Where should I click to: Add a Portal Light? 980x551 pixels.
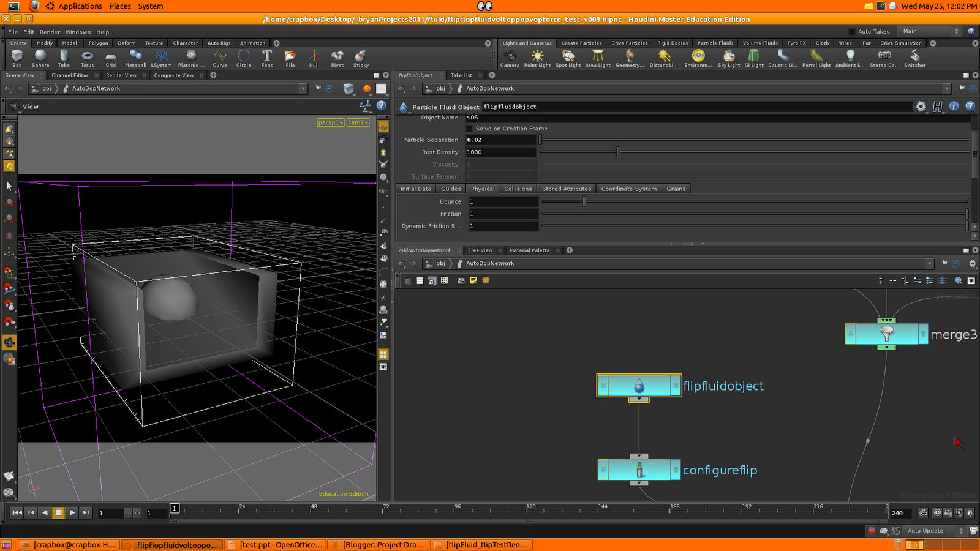pos(816,58)
